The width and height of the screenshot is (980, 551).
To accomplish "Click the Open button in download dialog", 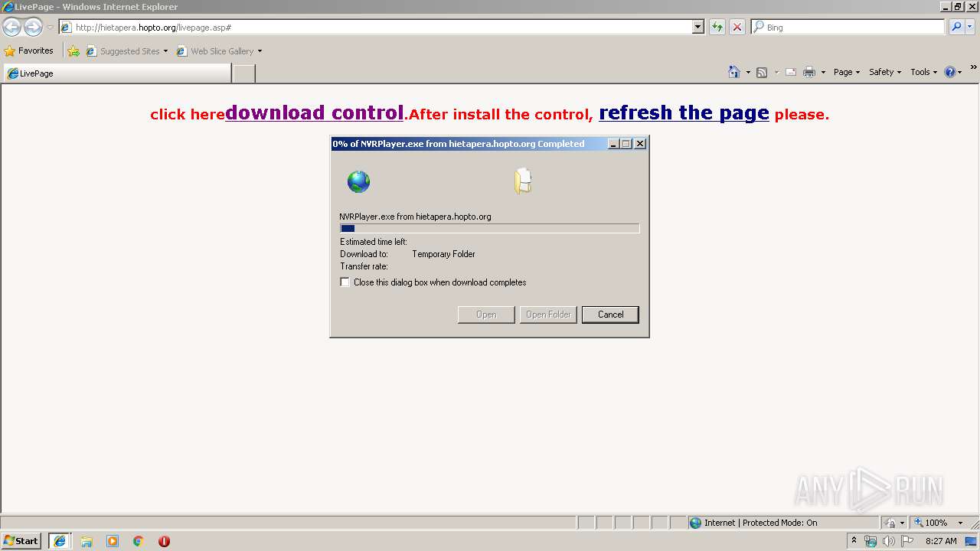I will [x=486, y=315].
